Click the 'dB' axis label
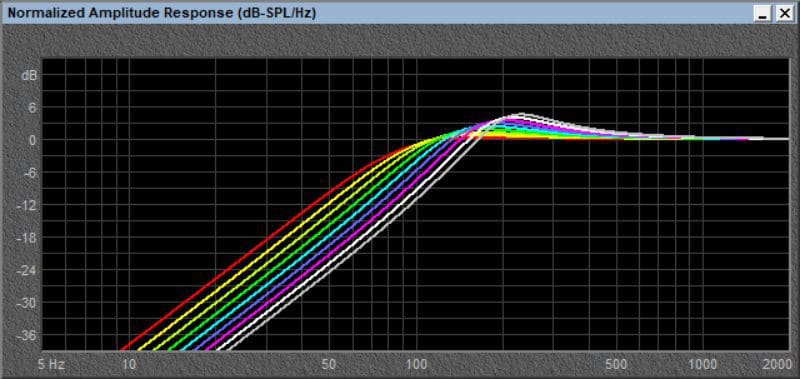Screen dimensions: 800x379 pyautogui.click(x=29, y=75)
